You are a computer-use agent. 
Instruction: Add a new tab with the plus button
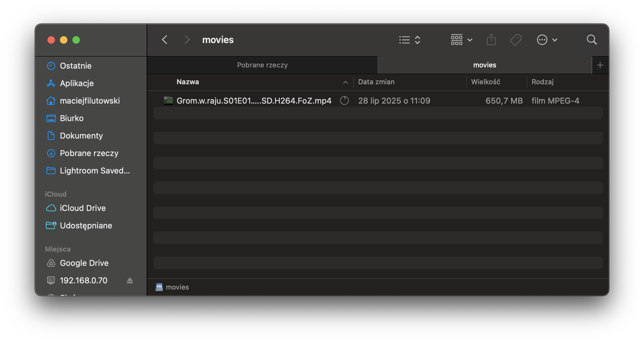click(x=600, y=65)
